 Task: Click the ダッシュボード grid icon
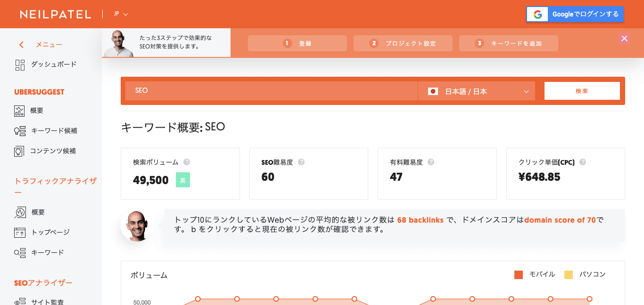tap(20, 64)
